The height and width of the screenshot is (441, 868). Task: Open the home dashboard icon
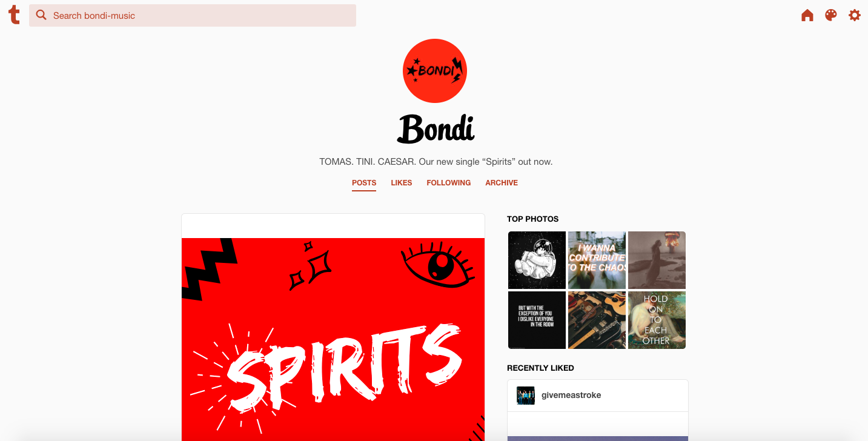[x=807, y=15]
